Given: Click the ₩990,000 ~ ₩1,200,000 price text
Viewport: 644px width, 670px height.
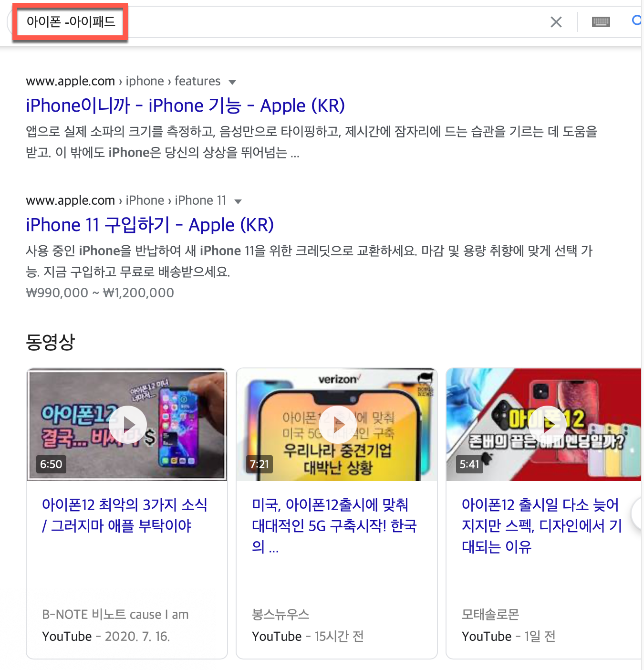Looking at the screenshot, I should [x=100, y=293].
